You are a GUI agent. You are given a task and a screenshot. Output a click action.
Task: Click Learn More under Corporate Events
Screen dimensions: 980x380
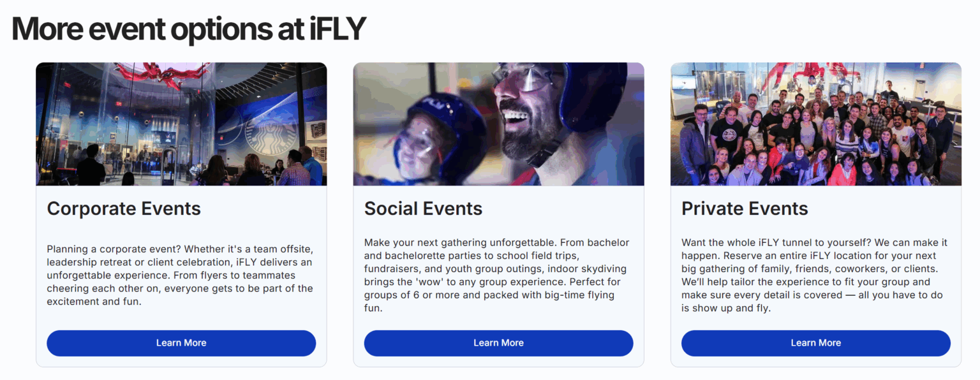181,343
